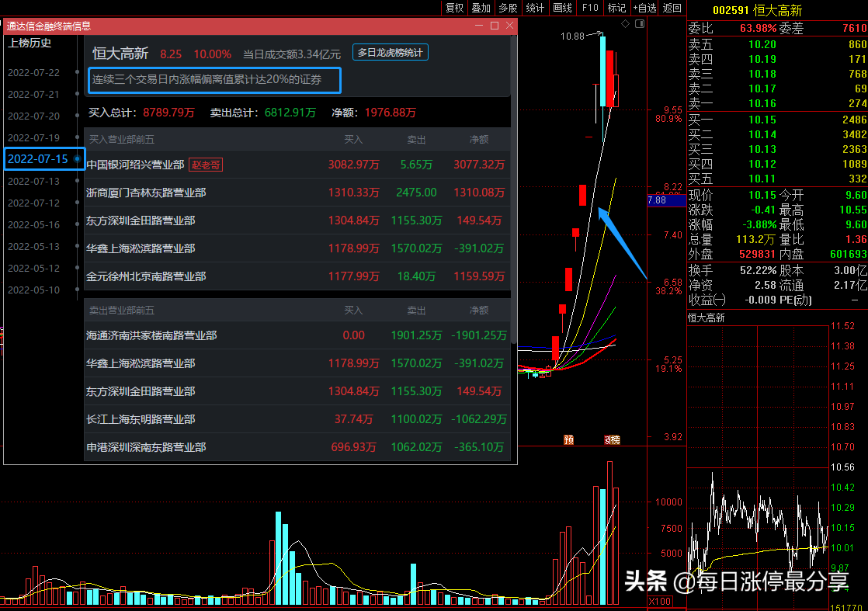The height and width of the screenshot is (611, 868).
Task: Open the 复权 toolbar option
Action: [454, 8]
